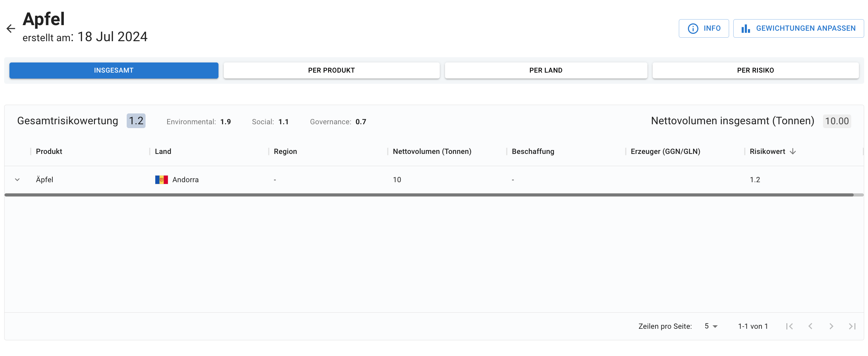Viewport: 868px width, 356px height.
Task: Switch to the PER PRODUKT tab
Action: tap(332, 71)
